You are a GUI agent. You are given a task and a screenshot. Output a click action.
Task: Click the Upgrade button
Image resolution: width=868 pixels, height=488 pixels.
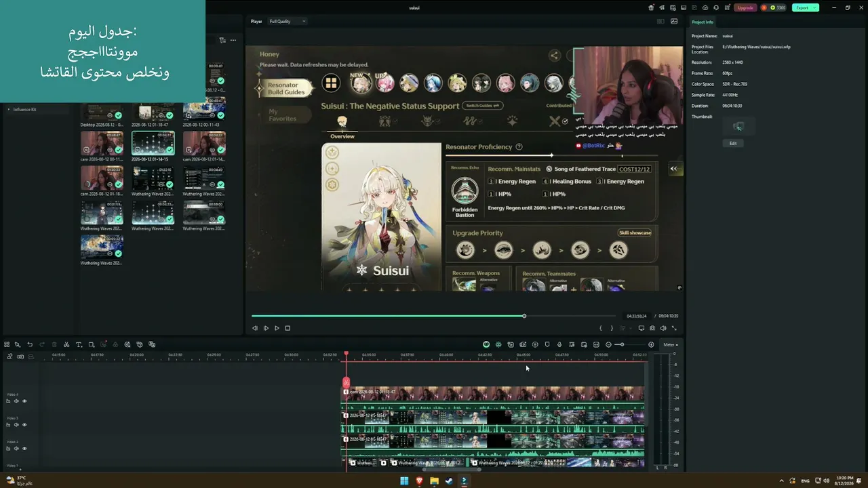click(745, 7)
